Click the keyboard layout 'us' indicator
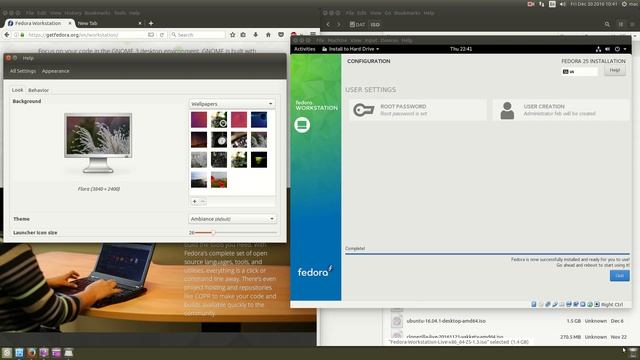This screenshot has height=360, width=640. pos(579,71)
